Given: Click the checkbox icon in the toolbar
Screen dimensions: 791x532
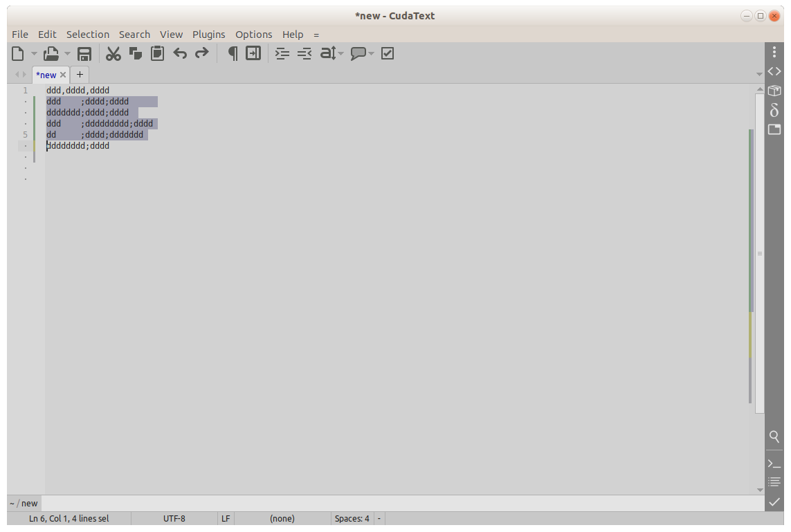Looking at the screenshot, I should 388,53.
